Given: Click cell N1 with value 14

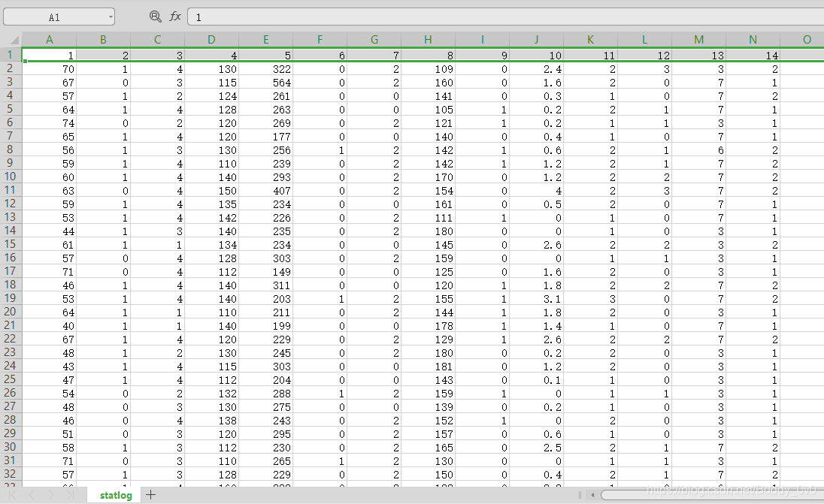Looking at the screenshot, I should click(x=753, y=55).
